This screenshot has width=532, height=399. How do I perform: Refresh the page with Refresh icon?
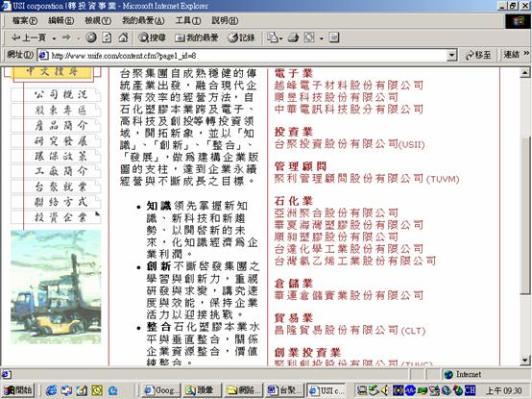(x=107, y=37)
